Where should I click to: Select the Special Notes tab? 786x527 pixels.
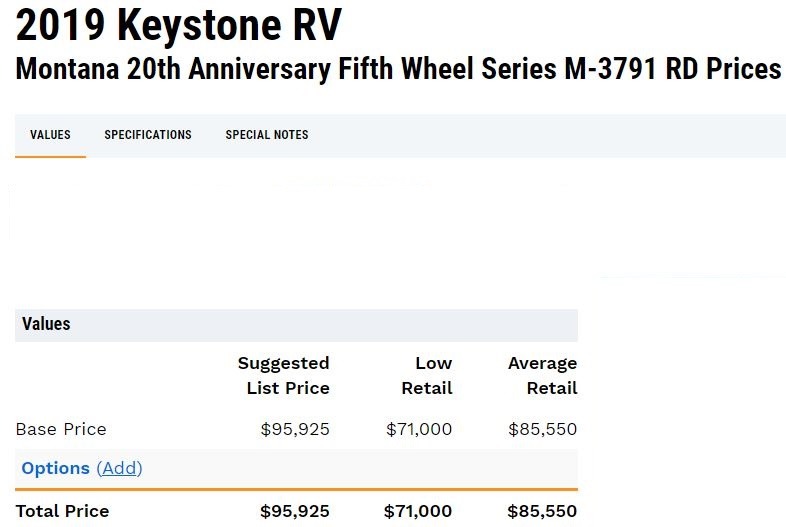point(267,135)
